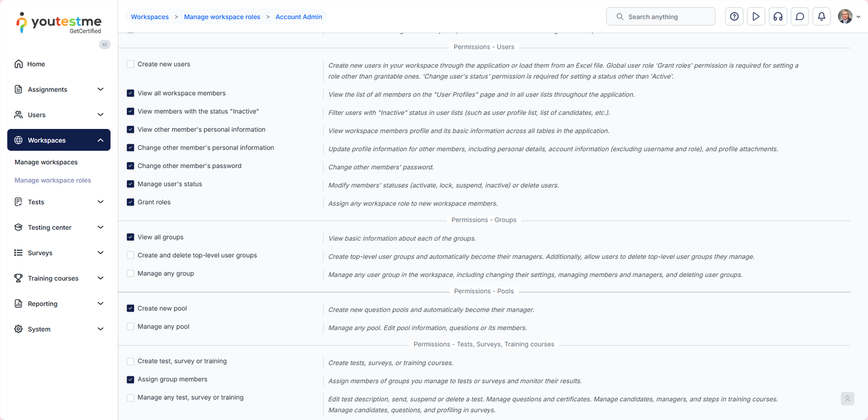The image size is (868, 420).
Task: Collapse the Workspaces menu chevron
Action: [100, 140]
